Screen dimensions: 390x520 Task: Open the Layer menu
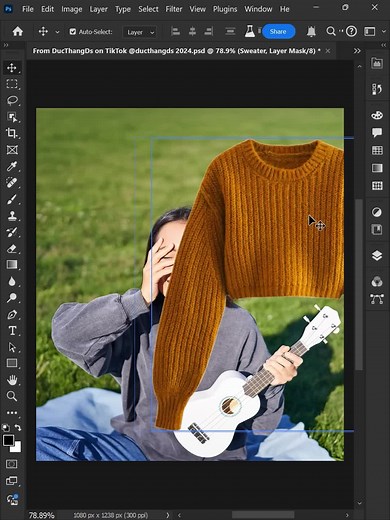[98, 9]
